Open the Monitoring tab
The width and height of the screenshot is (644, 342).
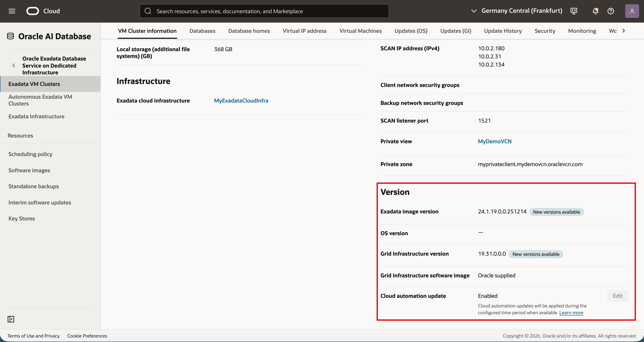(x=582, y=31)
